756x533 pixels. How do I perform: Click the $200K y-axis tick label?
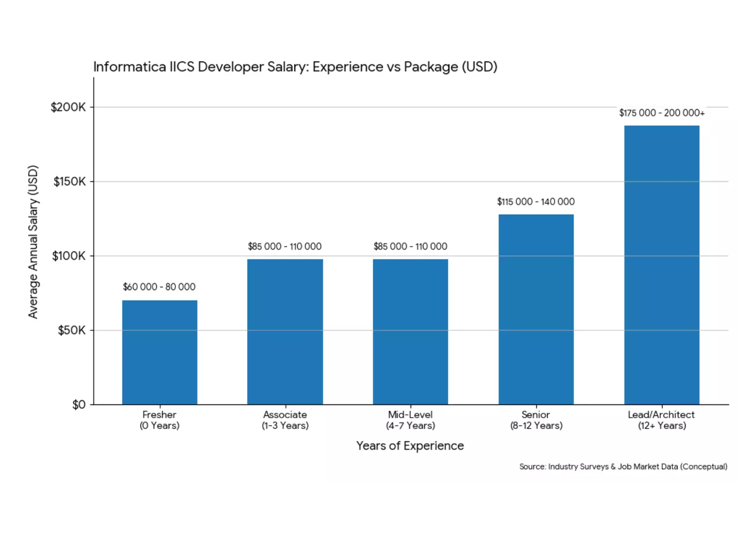coord(69,107)
